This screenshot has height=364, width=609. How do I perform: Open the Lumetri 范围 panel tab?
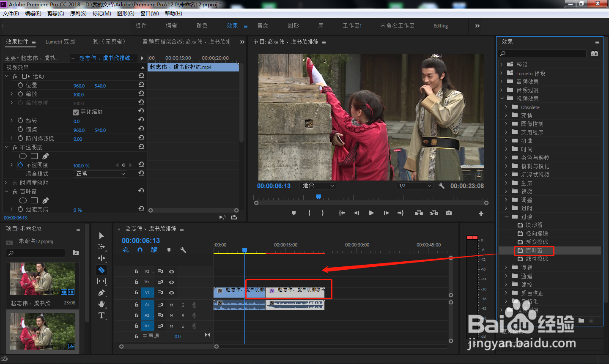point(60,41)
